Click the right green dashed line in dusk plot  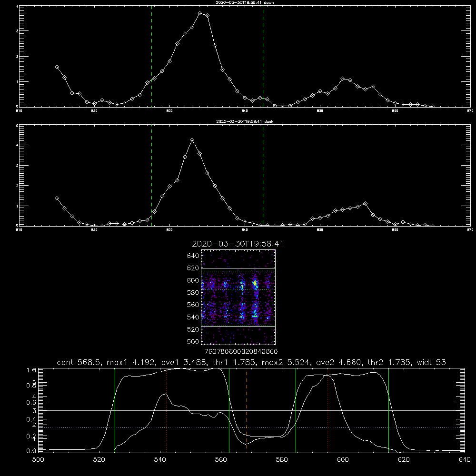pyautogui.click(x=263, y=176)
